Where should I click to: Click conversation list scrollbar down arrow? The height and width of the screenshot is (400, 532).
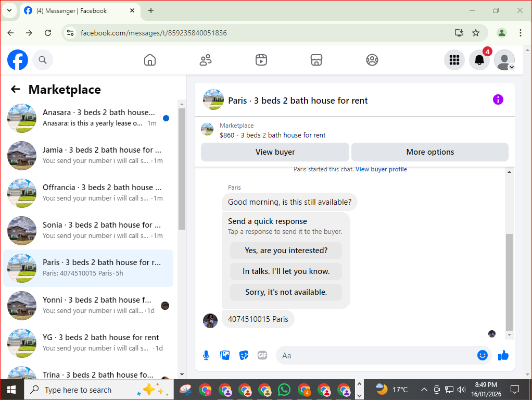click(x=182, y=374)
